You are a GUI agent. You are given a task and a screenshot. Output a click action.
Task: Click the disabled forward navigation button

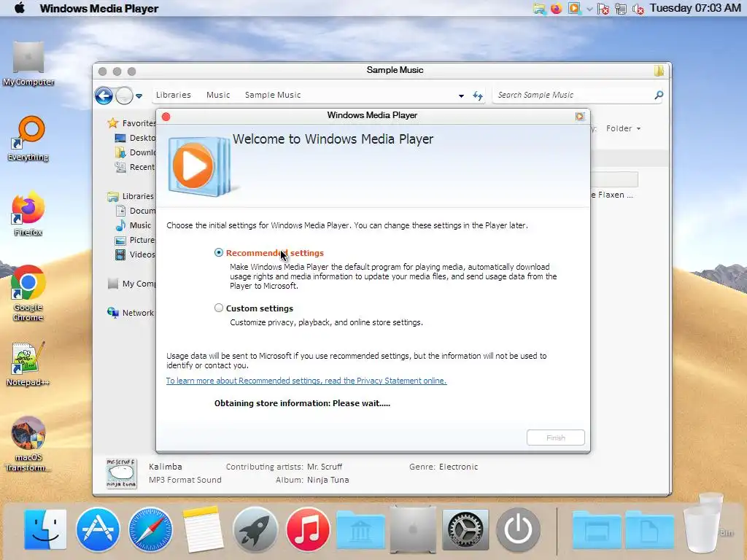click(x=124, y=96)
